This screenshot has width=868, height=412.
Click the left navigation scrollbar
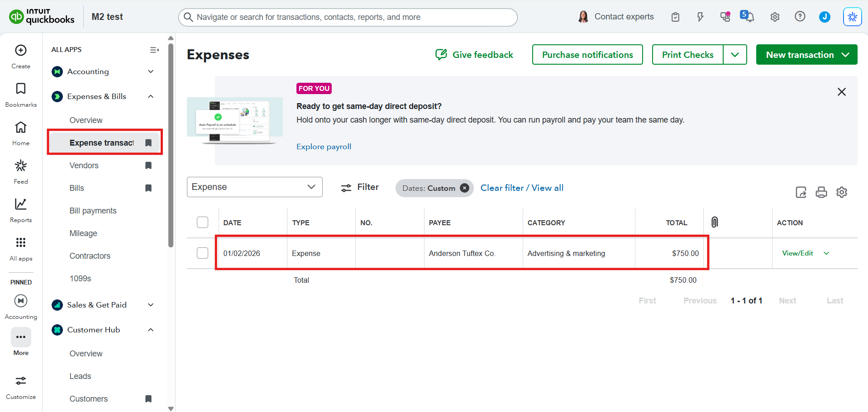click(171, 145)
